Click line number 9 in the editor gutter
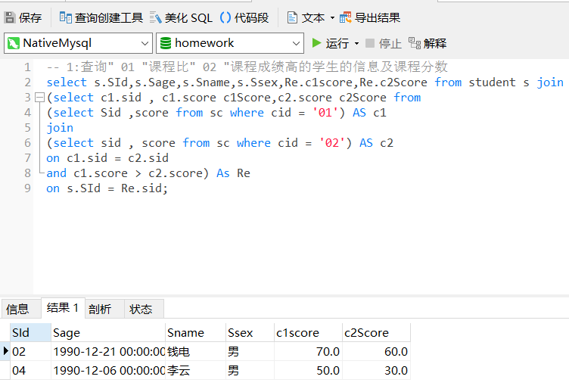569x392 pixels. 27,188
